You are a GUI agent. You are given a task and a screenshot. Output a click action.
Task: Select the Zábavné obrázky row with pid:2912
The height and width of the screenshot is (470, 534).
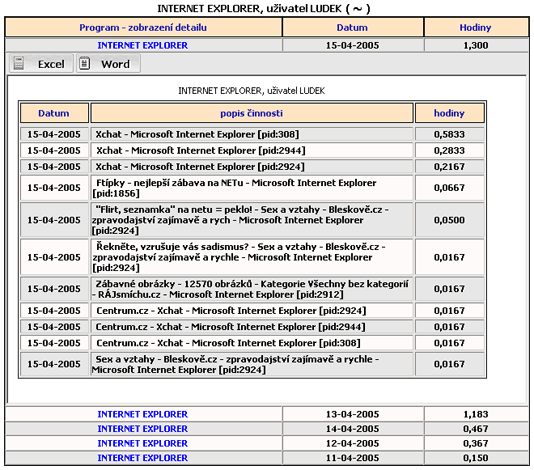pyautogui.click(x=252, y=289)
